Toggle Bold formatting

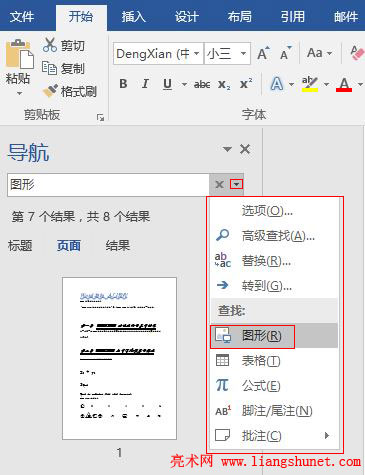coord(123,84)
